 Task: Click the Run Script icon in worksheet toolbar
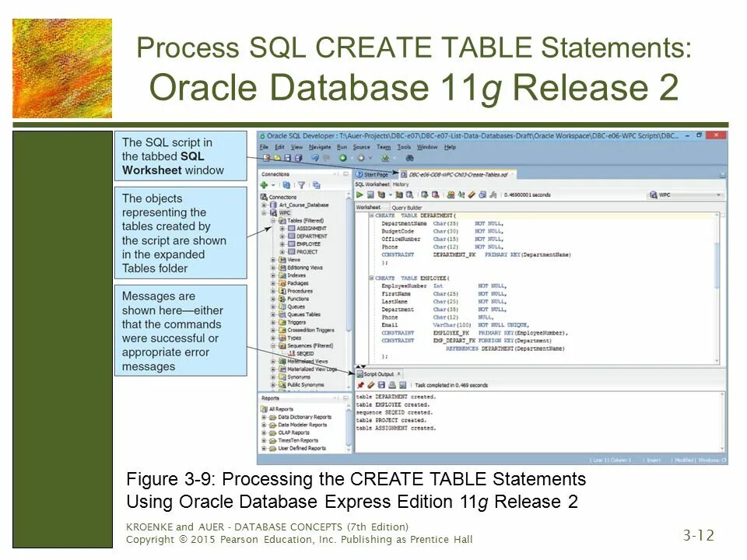[370, 194]
